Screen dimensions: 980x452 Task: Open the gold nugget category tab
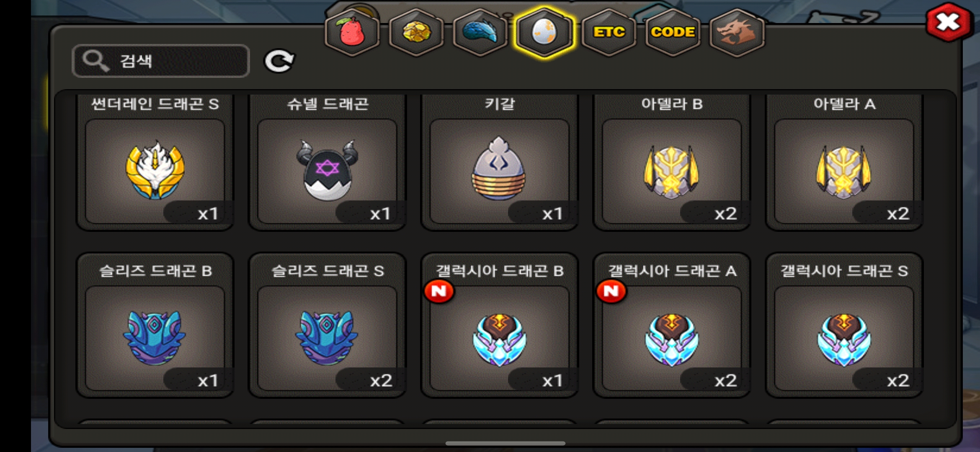click(x=416, y=32)
